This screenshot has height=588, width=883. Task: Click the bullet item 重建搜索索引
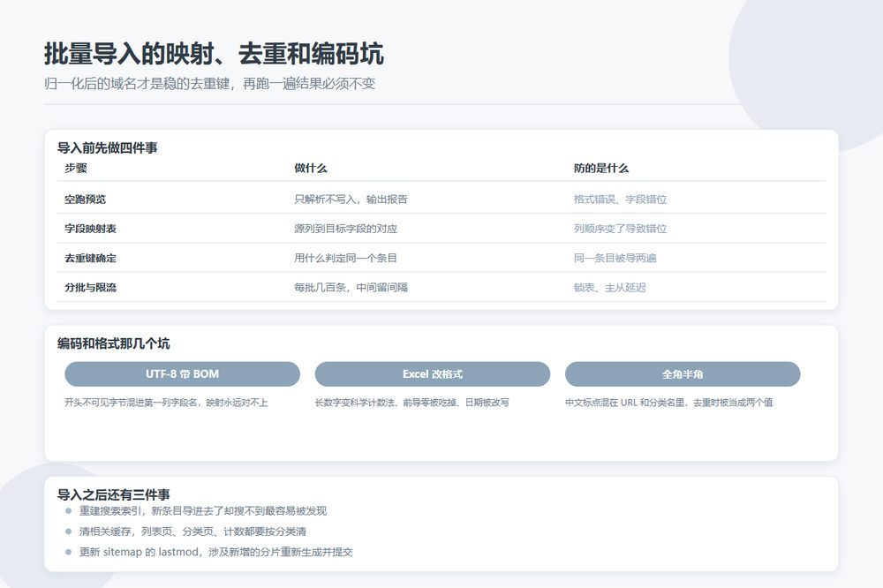[203, 511]
